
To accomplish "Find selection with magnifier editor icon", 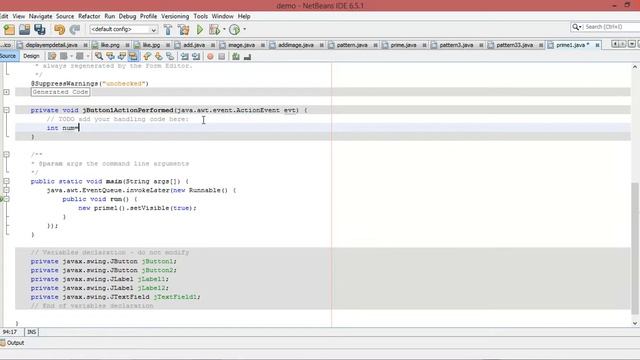I will click(99, 56).
